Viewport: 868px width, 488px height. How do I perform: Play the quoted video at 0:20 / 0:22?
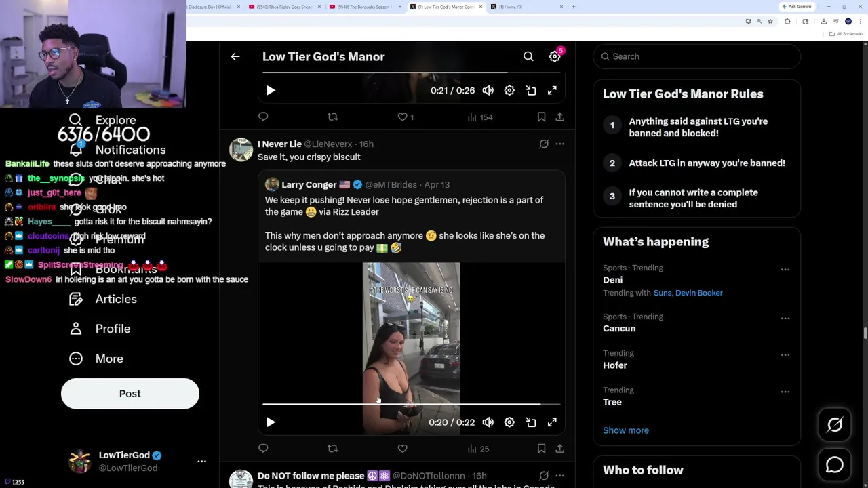point(271,422)
